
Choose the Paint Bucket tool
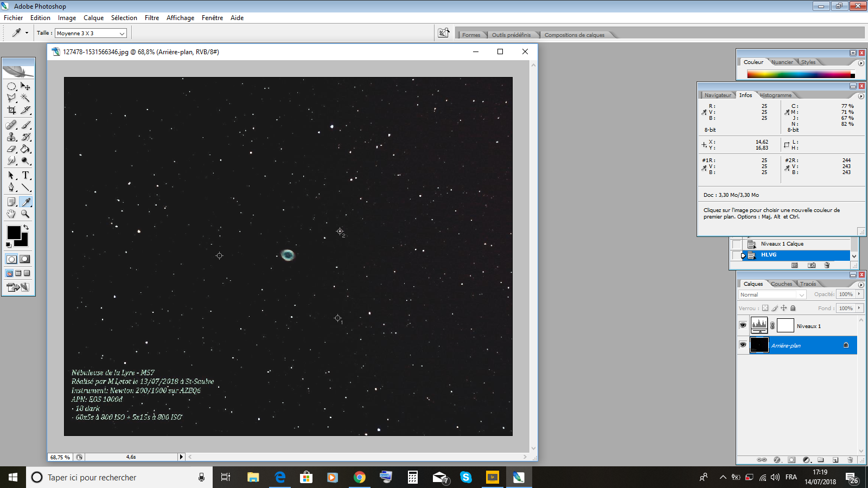[x=25, y=149]
